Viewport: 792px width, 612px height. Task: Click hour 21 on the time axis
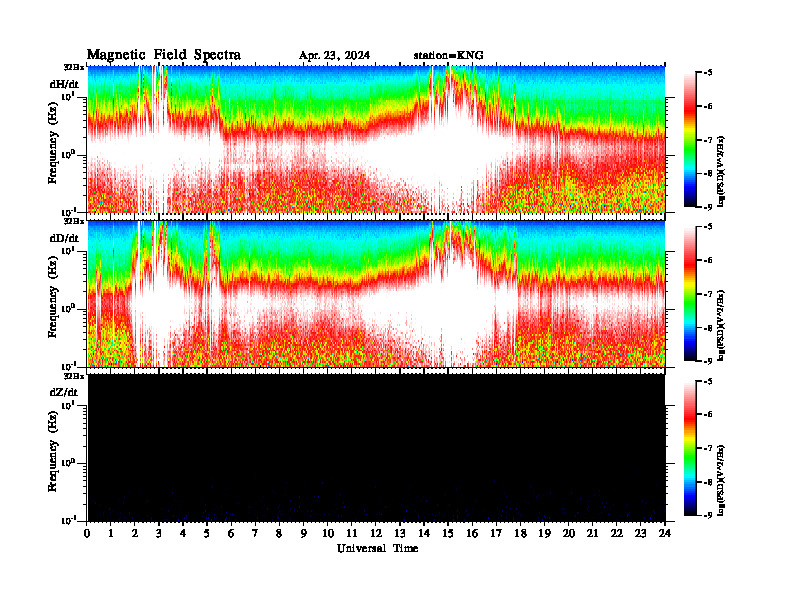coord(592,533)
